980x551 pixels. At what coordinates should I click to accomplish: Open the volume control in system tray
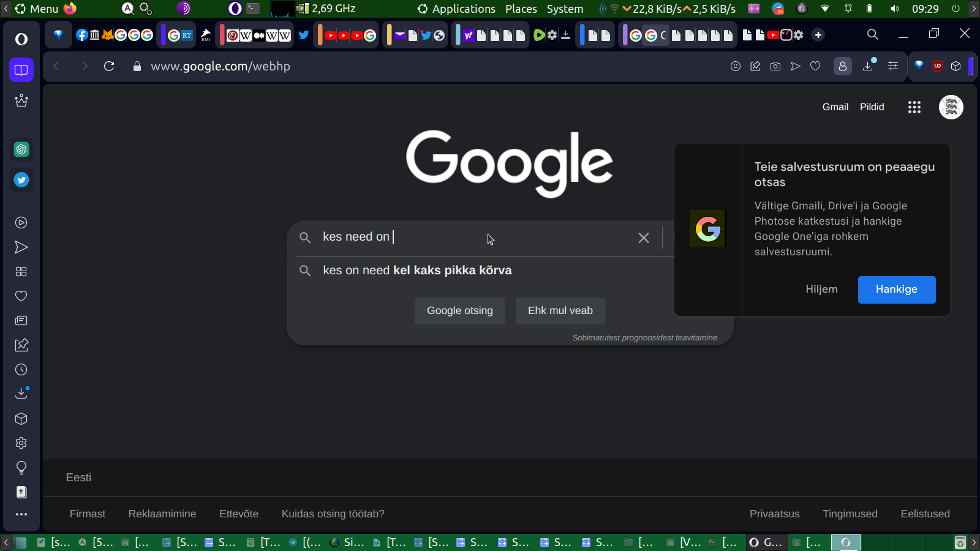pos(895,9)
